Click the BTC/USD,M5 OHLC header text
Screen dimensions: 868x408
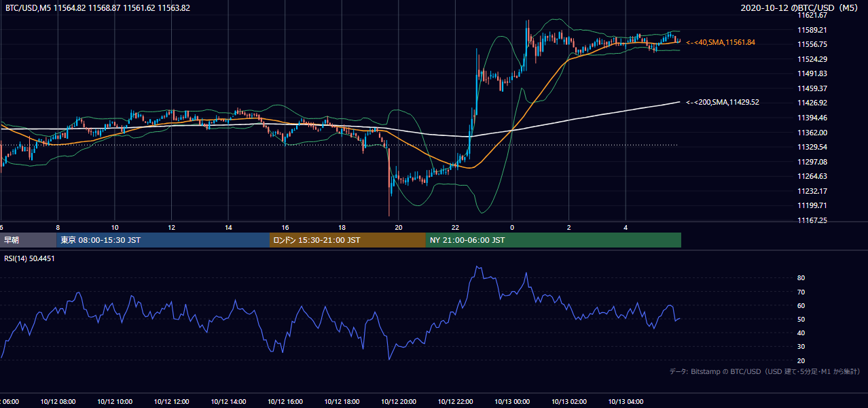click(x=98, y=8)
